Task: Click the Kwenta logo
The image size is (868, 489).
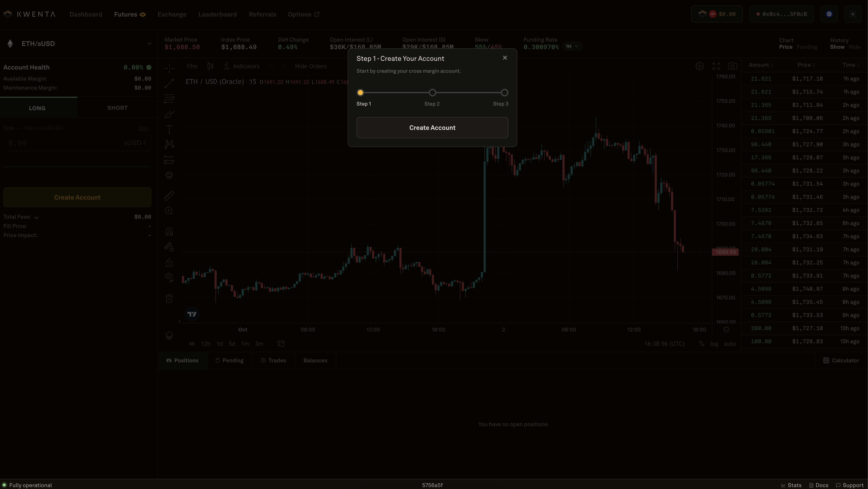Action: pos(29,14)
